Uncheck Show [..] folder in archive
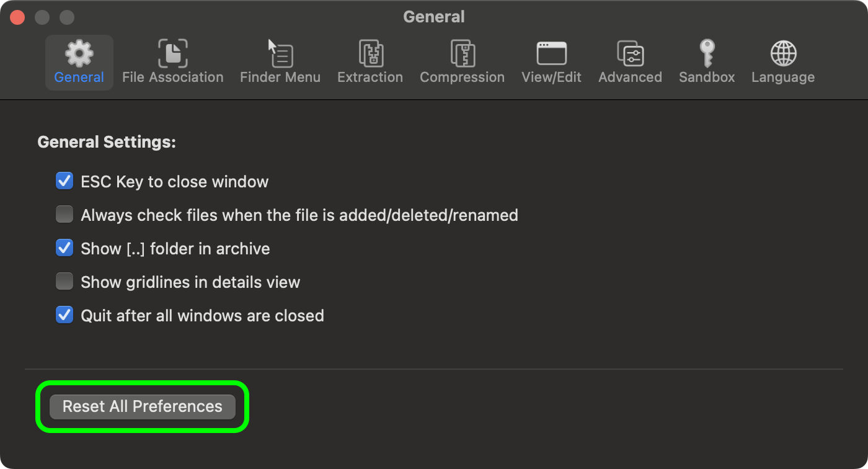Screen dimensions: 868x469 pos(64,248)
